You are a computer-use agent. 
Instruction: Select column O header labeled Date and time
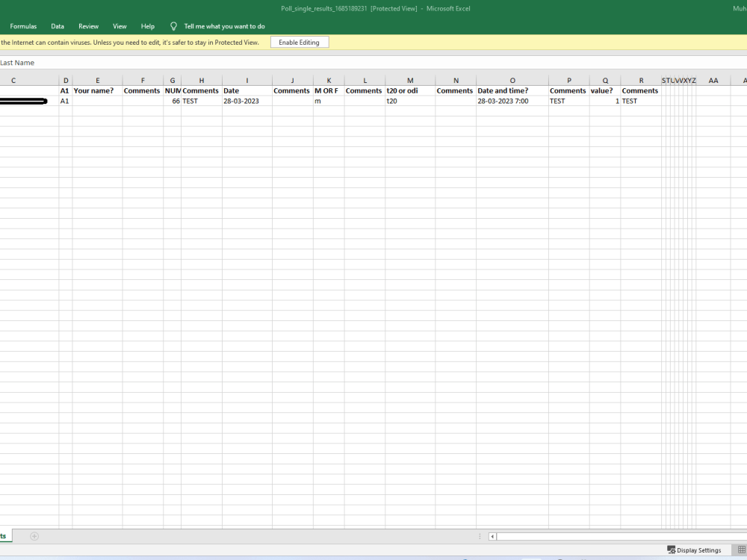pyautogui.click(x=512, y=80)
